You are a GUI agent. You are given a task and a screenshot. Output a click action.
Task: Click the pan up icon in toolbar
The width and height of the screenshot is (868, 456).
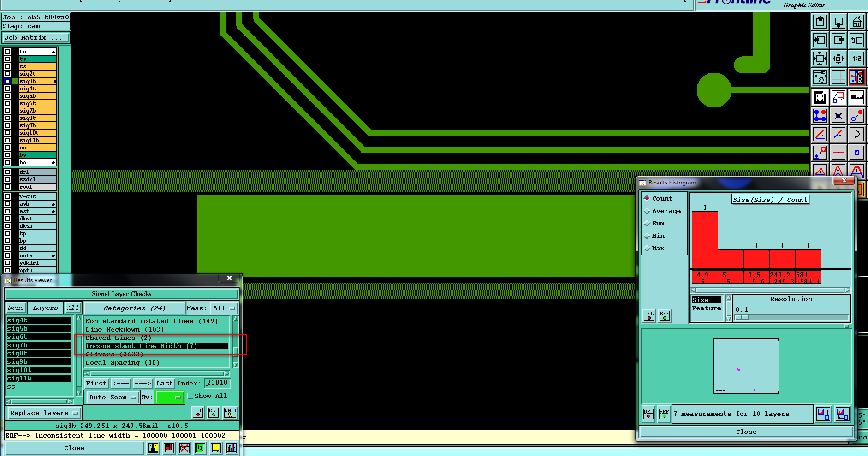pos(820,22)
